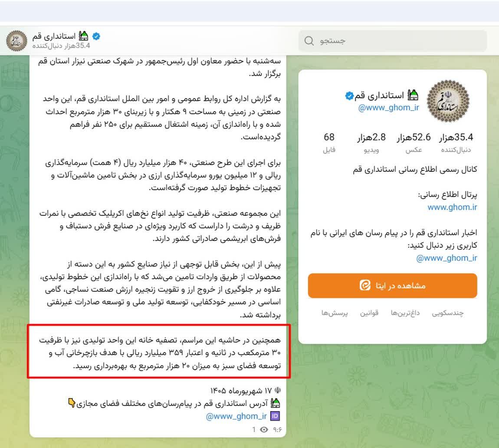Click the building emoji before آدرس استانداری
Screen dimensions: 499x448
point(275,403)
